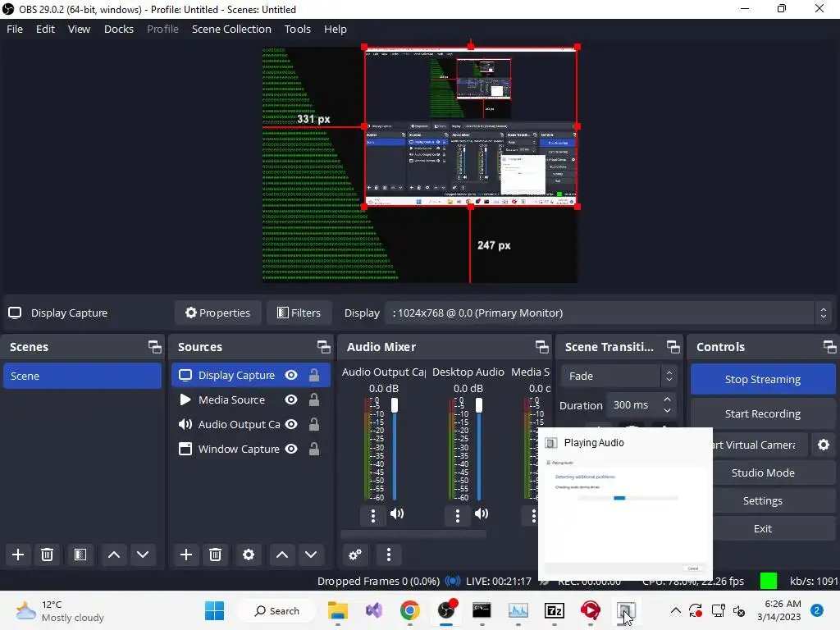Lock the Window Capture source
The height and width of the screenshot is (630, 840).
(x=314, y=449)
